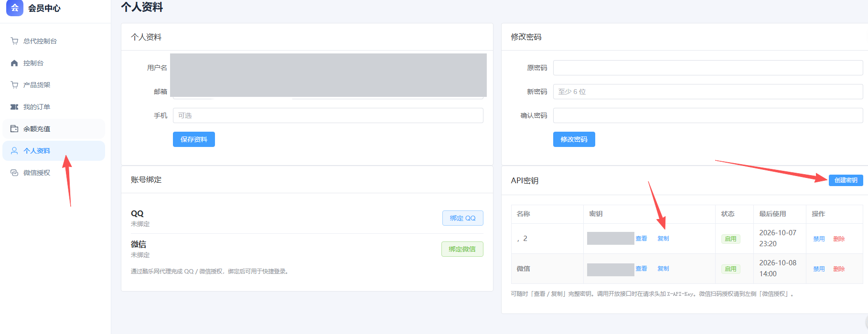
Task: Click 禁用 for the key named 2
Action: 819,239
